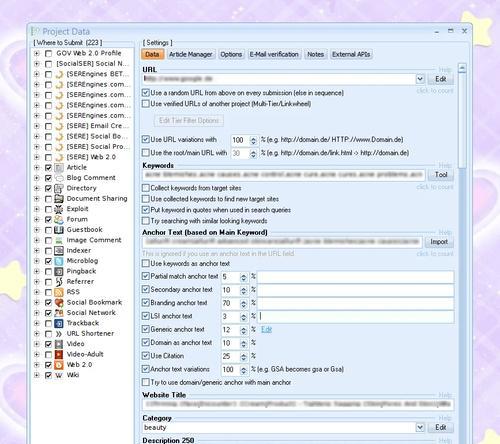This screenshot has width=500, height=444.
Task: Click the Blog Comment engine icon
Action: click(x=59, y=178)
